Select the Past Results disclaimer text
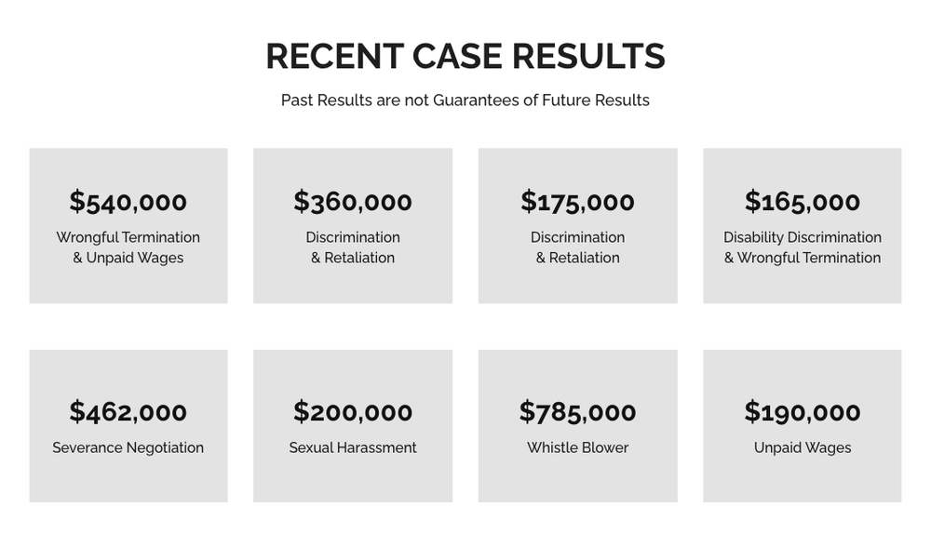The height and width of the screenshot is (560, 931). coord(465,100)
